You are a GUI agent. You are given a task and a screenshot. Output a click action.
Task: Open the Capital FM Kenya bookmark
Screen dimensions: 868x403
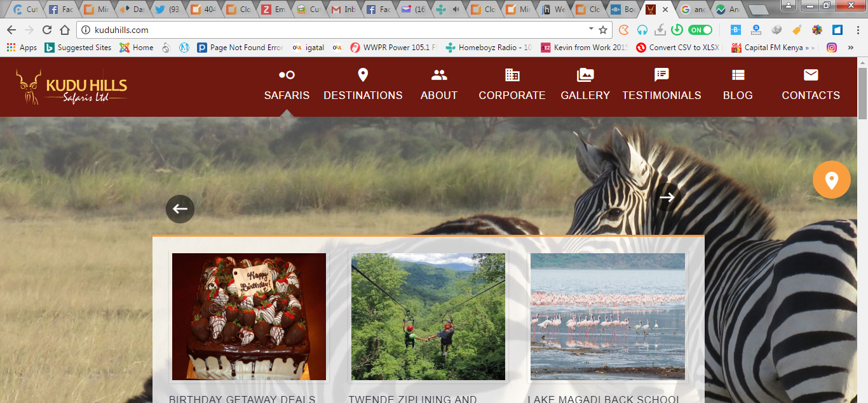coord(773,48)
